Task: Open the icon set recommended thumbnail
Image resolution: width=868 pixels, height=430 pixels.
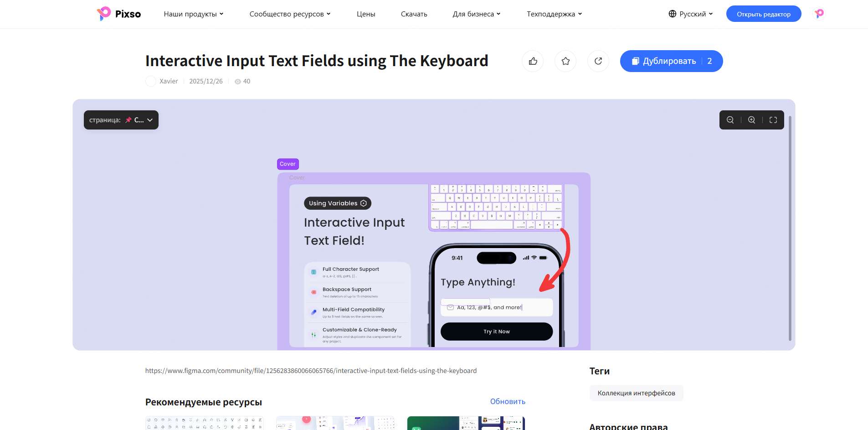Action: point(205,423)
